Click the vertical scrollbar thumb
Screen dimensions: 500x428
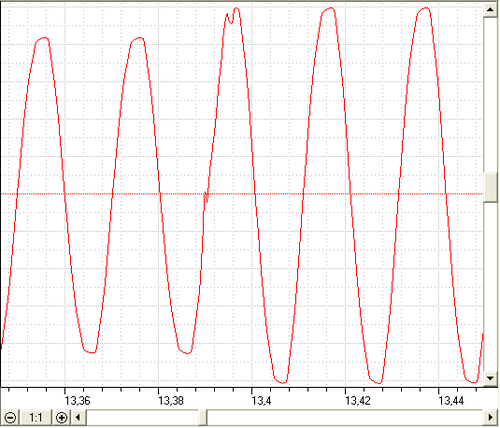click(490, 187)
